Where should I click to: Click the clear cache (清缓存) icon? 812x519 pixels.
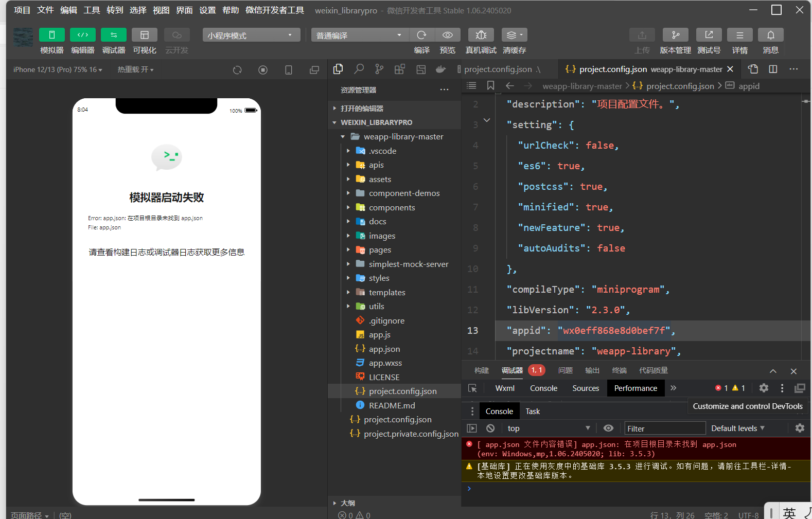click(515, 35)
